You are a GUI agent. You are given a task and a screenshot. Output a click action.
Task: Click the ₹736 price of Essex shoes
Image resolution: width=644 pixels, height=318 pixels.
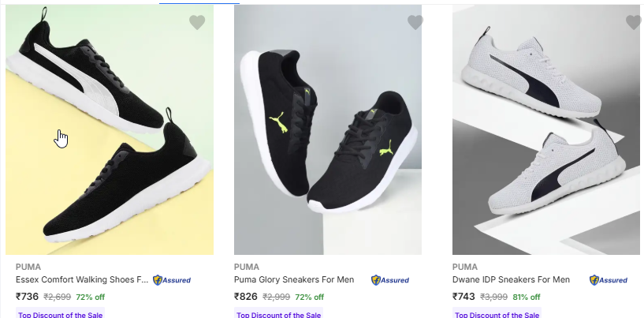pos(27,297)
